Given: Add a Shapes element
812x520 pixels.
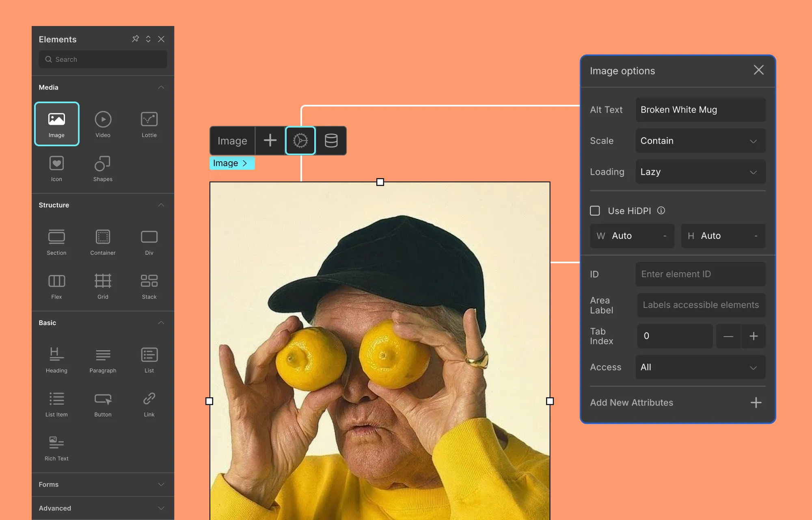Looking at the screenshot, I should click(x=103, y=168).
